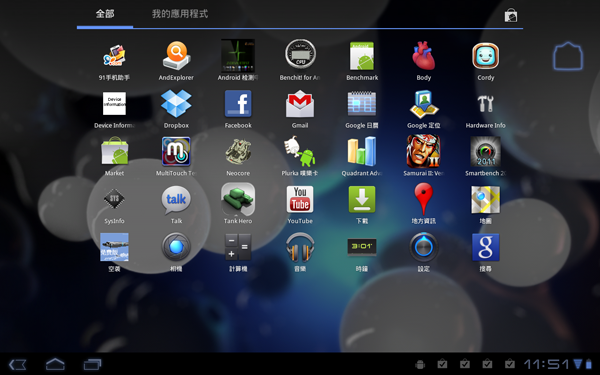Launch Google 定位 latitude app

pos(424,104)
